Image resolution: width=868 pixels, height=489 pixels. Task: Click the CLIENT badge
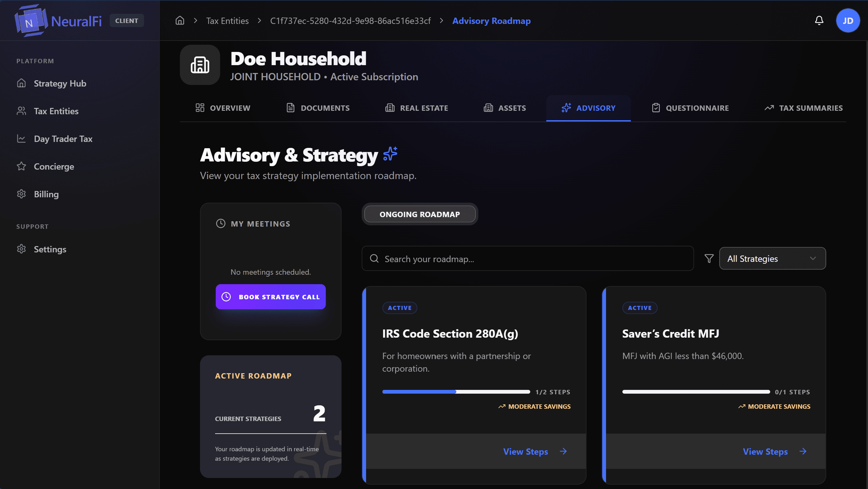(x=126, y=20)
